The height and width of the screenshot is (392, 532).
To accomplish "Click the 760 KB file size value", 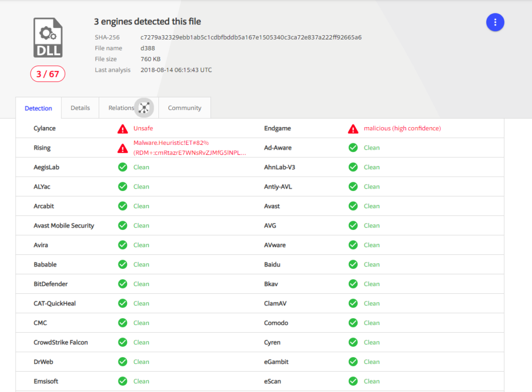I will coord(150,59).
